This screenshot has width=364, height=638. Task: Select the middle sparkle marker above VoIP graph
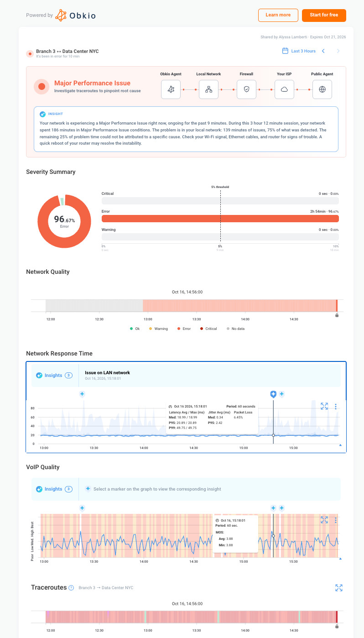pyautogui.click(x=273, y=508)
